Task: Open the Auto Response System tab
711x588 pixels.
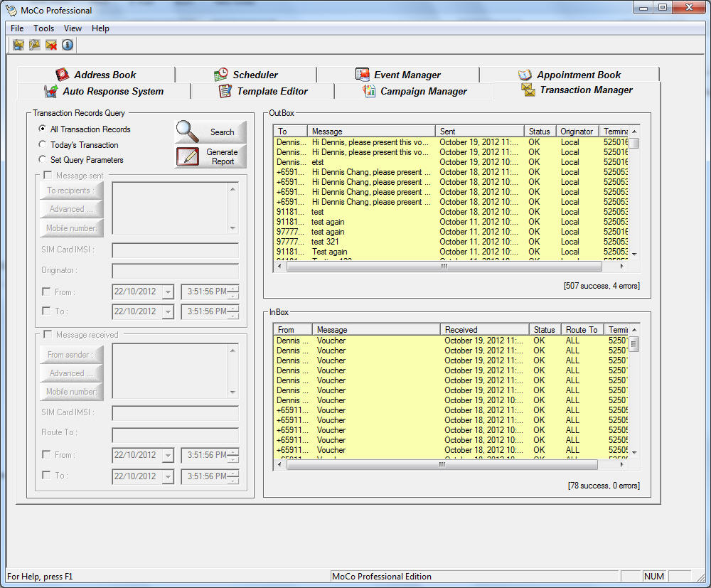Action: click(x=104, y=91)
